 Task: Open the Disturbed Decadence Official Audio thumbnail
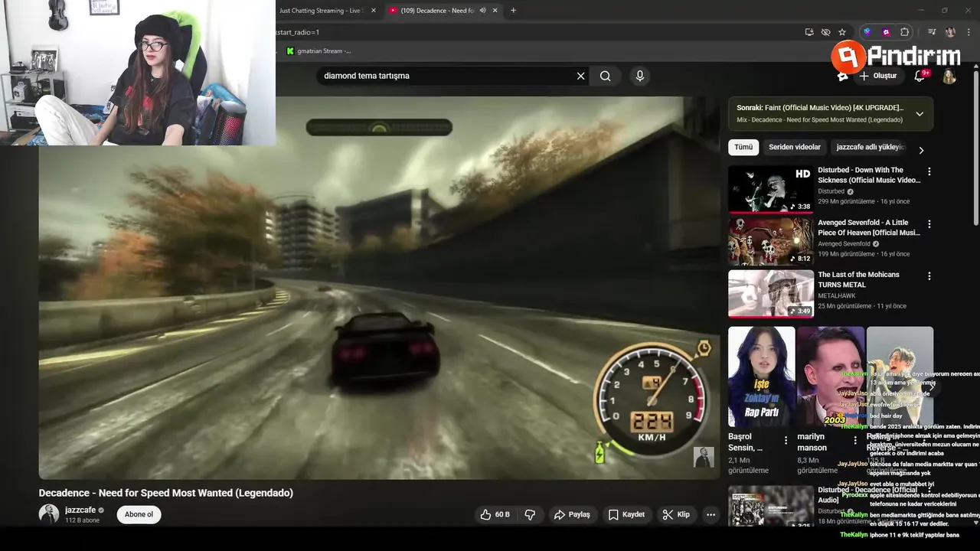771,506
